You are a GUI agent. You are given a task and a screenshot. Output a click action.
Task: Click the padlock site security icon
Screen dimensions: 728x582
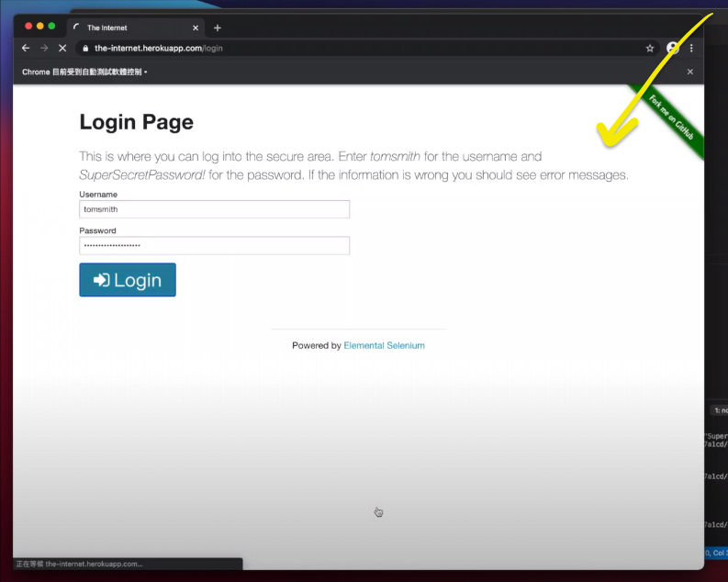(85, 48)
